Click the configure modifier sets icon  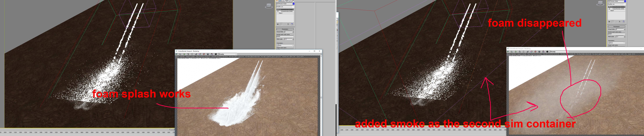click(x=292, y=24)
